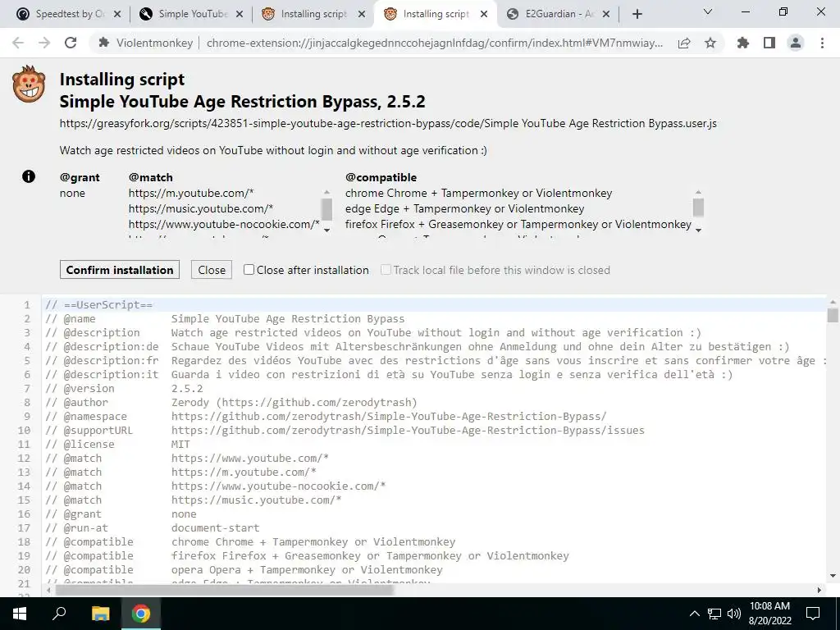The width and height of the screenshot is (840, 630).
Task: Open the tab search chevron
Action: coord(708,11)
